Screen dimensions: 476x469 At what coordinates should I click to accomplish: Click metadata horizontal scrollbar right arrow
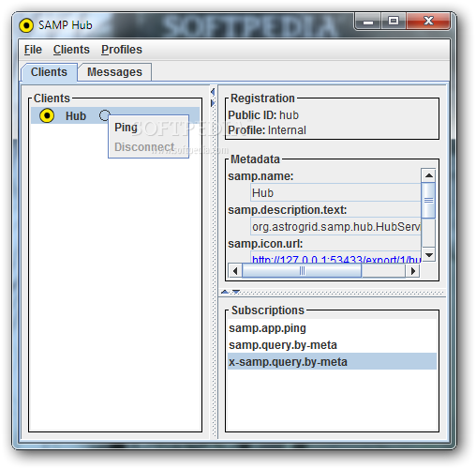pyautogui.click(x=412, y=271)
